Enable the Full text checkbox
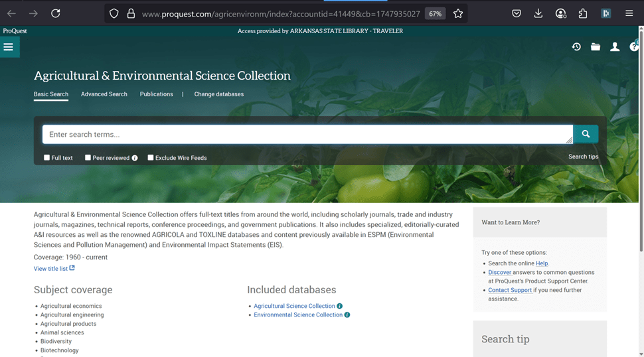This screenshot has height=357, width=644. coord(47,158)
